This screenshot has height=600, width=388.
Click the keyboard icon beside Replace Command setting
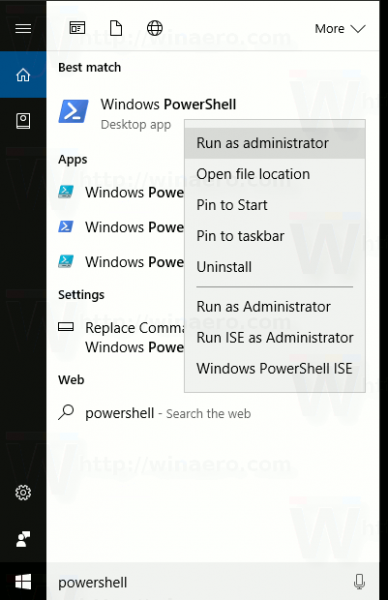[x=66, y=327]
